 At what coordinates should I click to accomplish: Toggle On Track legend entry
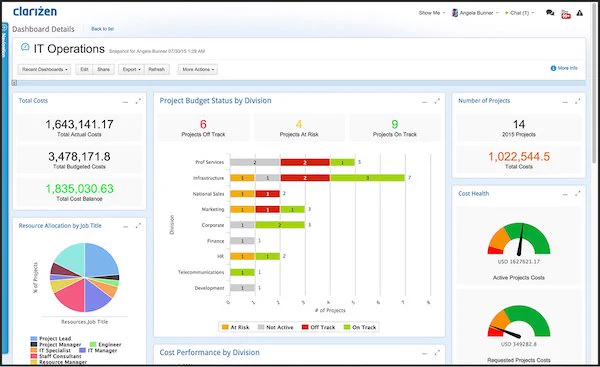click(x=360, y=328)
